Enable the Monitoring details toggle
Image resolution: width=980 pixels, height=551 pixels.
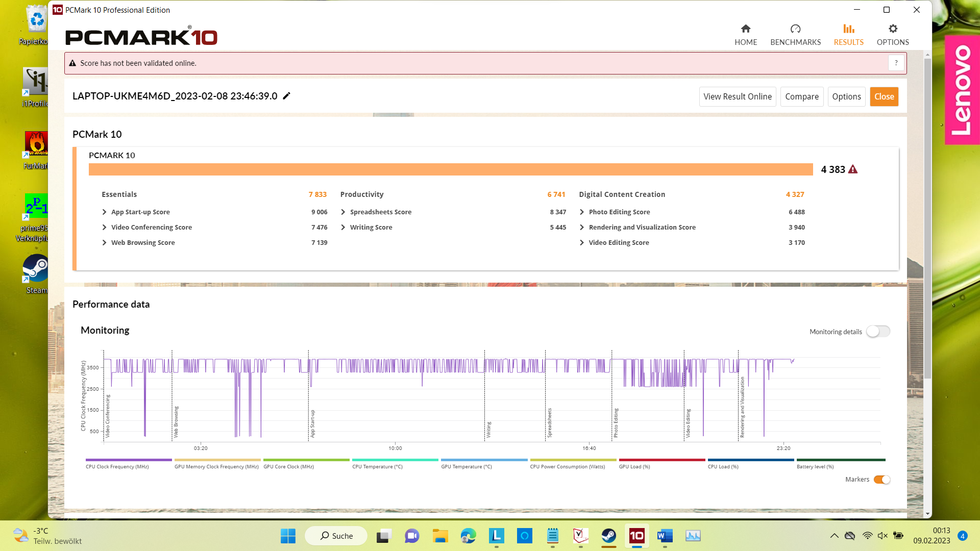[x=878, y=332]
